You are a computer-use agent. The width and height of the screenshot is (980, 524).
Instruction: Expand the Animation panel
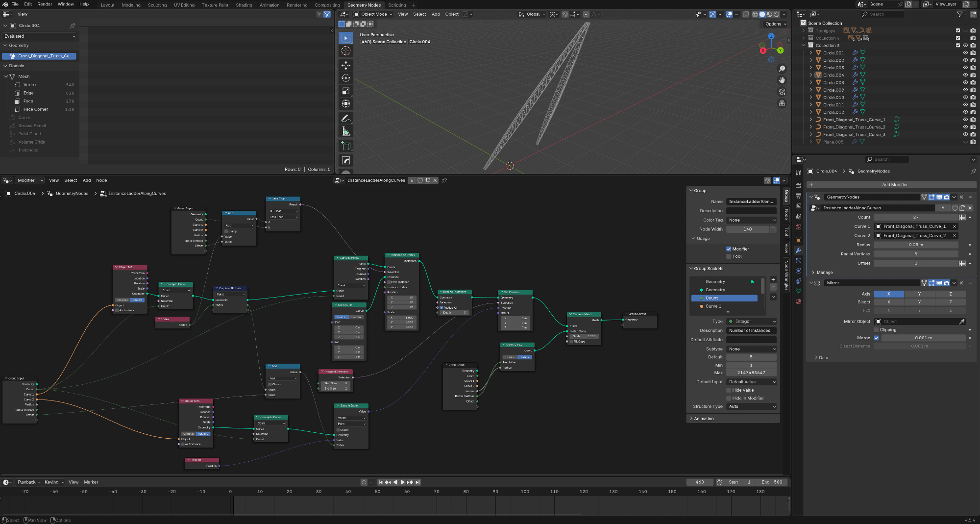coord(704,419)
